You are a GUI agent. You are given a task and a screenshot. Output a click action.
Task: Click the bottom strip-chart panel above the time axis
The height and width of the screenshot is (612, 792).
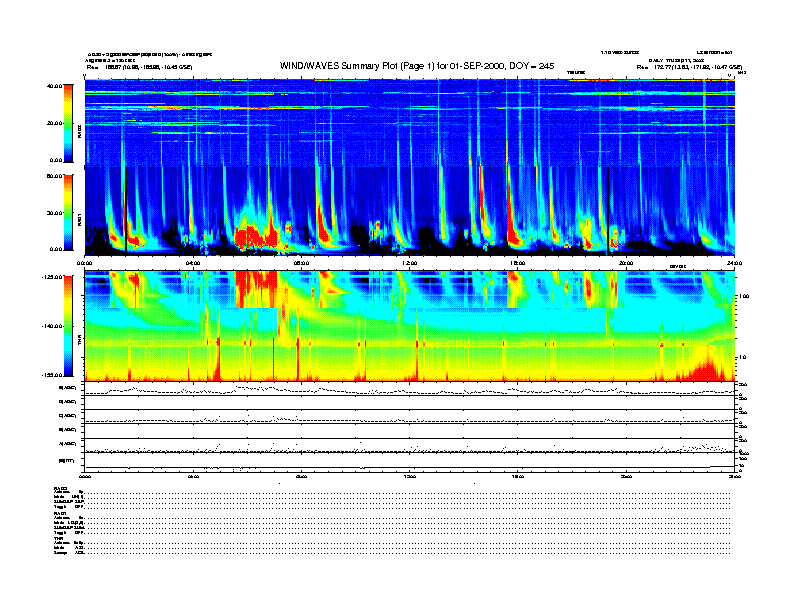(409, 462)
